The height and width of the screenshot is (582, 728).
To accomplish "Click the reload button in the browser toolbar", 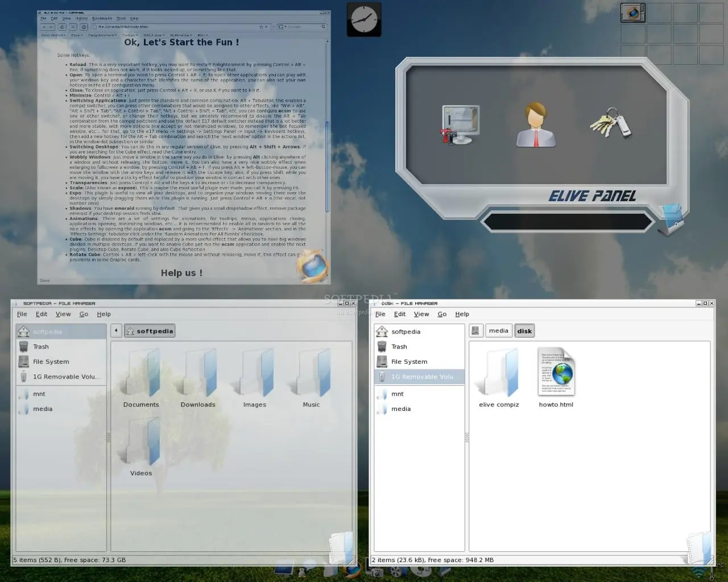I will click(62, 27).
